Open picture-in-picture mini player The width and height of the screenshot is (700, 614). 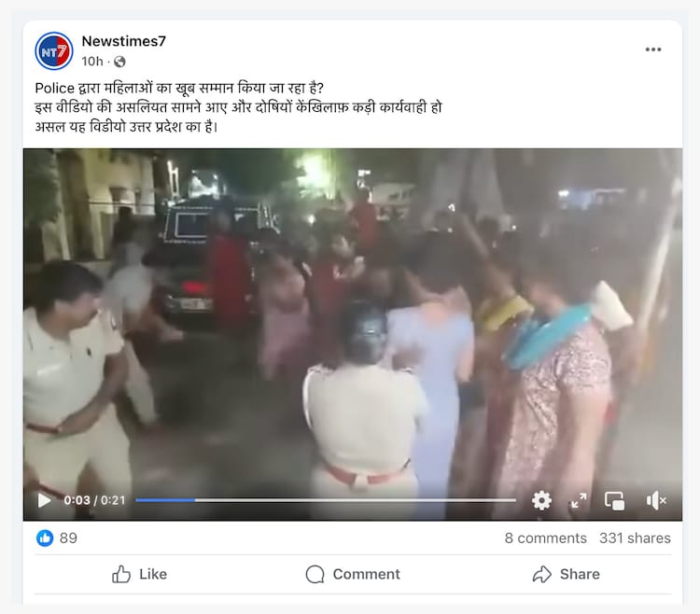(x=615, y=501)
